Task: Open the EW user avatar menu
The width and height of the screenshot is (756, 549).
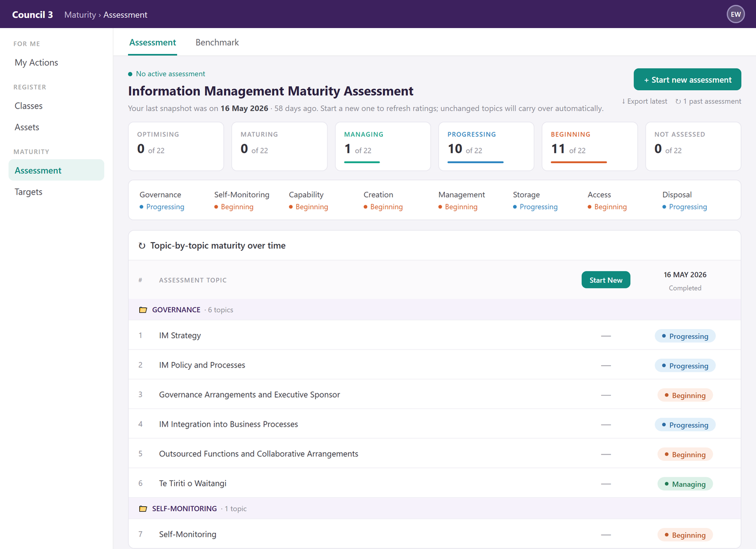Action: pos(735,14)
